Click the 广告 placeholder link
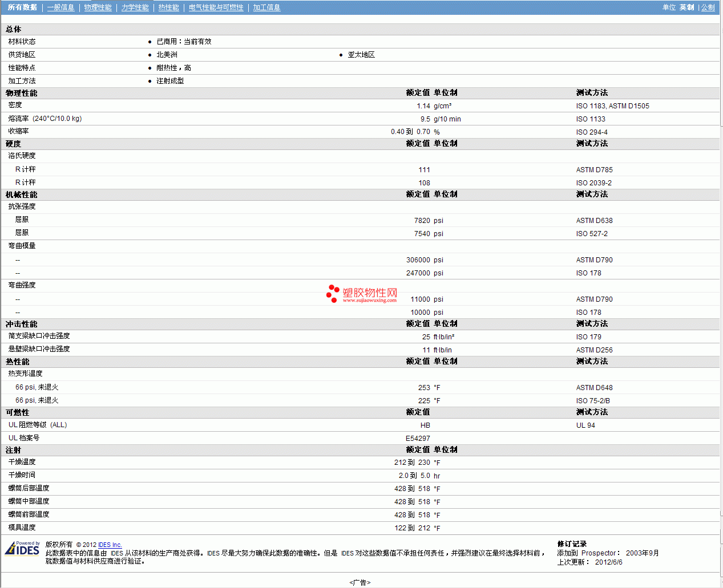The image size is (723, 588). click(360, 582)
